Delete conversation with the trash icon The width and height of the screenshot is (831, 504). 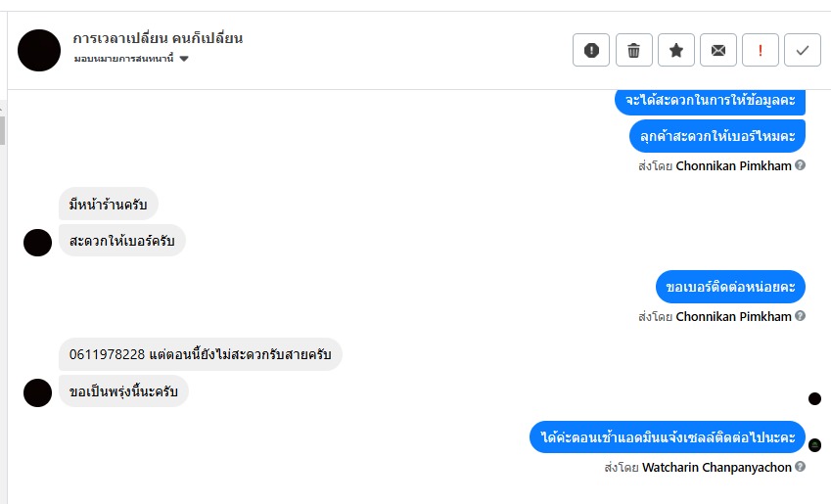pos(634,51)
